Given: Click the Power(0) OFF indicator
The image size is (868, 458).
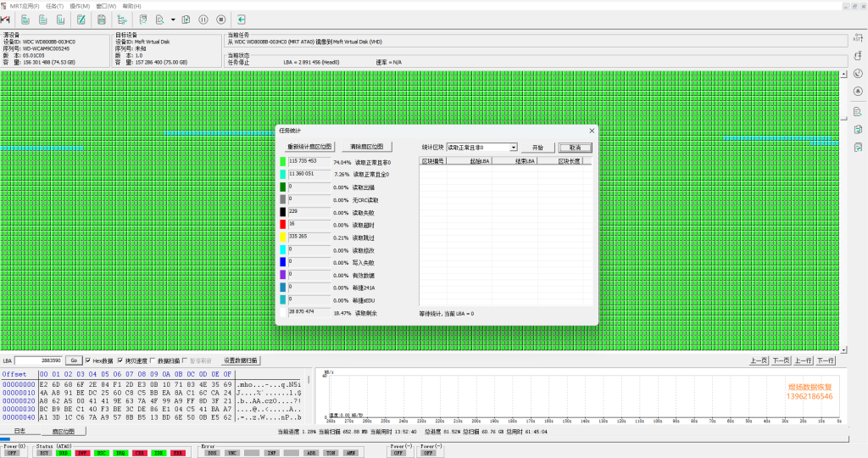Looking at the screenshot, I should point(12,453).
